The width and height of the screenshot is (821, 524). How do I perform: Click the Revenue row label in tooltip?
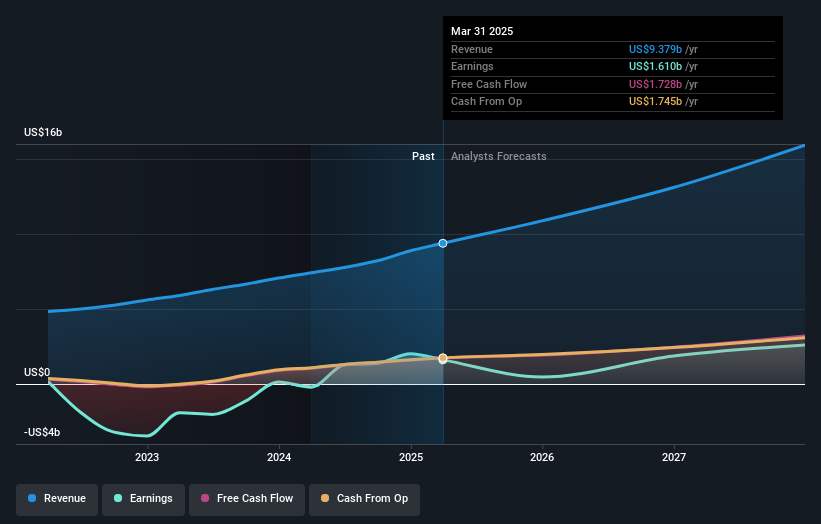[x=472, y=49]
